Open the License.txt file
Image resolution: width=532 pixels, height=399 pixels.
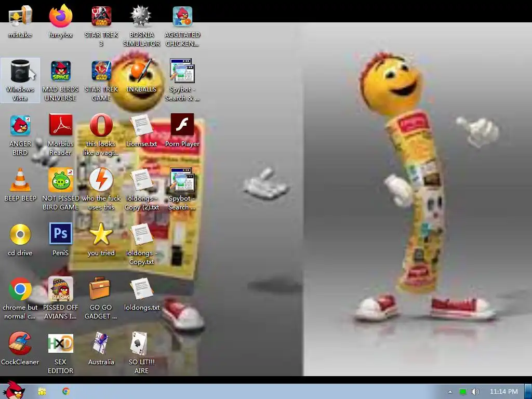pos(141,125)
